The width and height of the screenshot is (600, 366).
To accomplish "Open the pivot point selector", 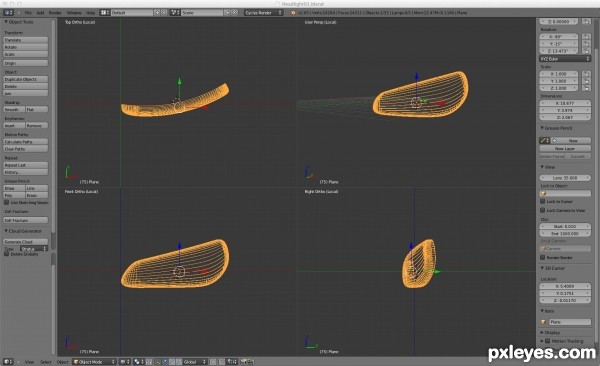I will (138, 362).
